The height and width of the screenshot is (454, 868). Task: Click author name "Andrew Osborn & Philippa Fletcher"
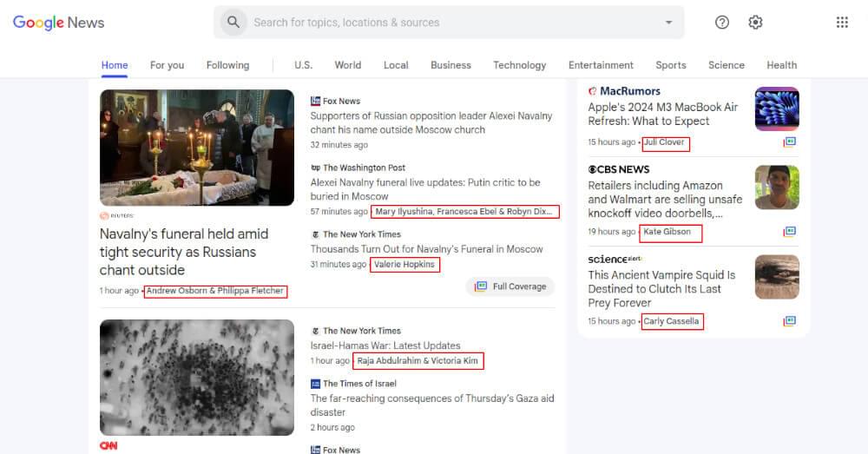tap(214, 291)
